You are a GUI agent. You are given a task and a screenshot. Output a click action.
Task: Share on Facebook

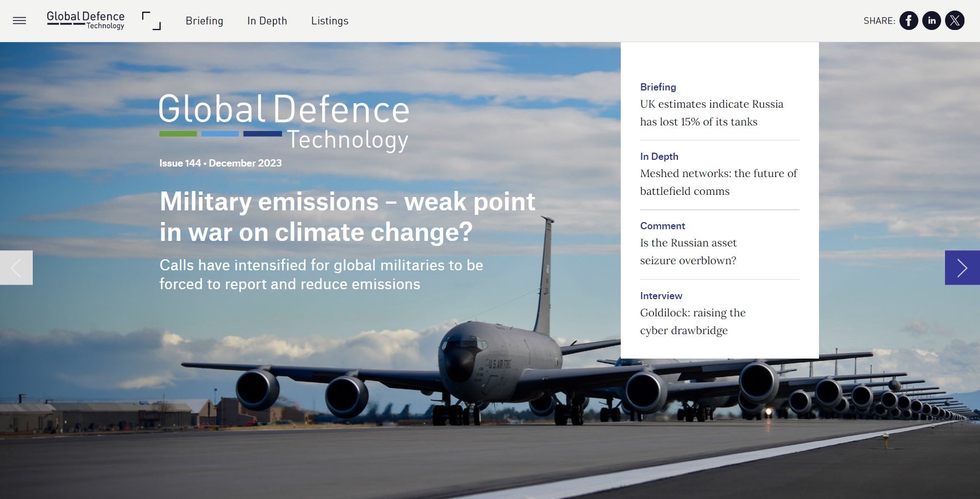click(x=908, y=21)
